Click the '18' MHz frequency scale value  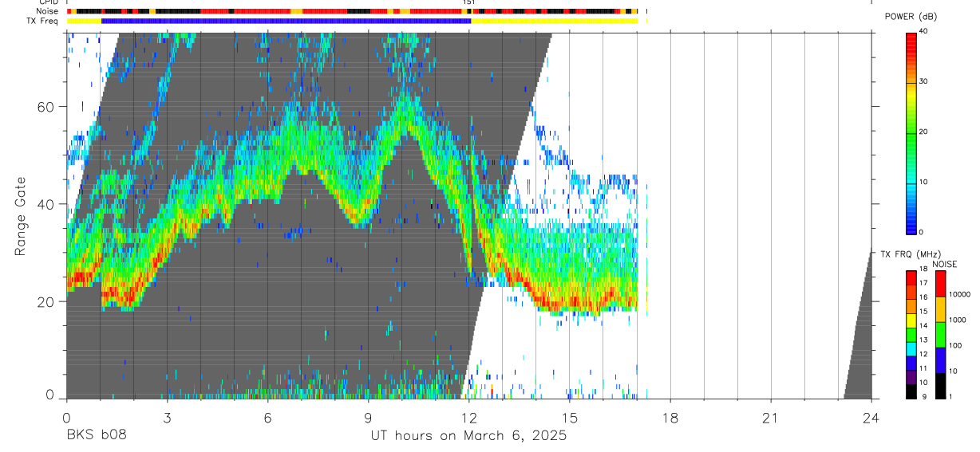924,270
